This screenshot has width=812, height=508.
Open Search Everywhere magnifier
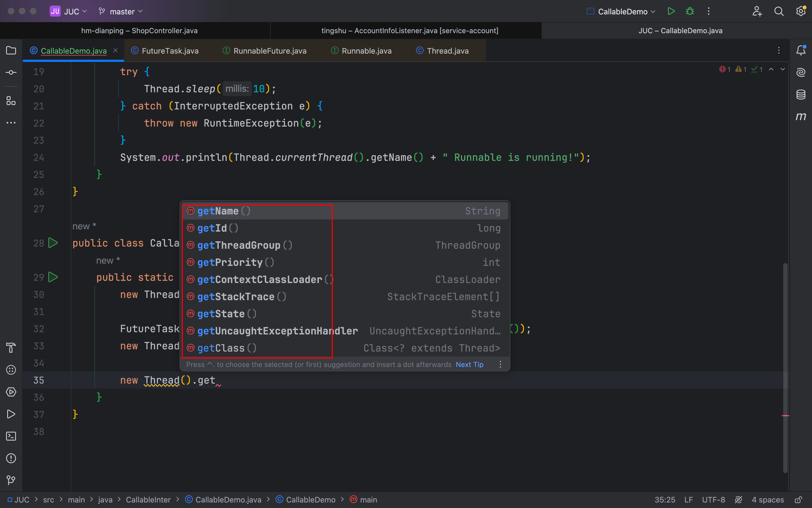click(x=779, y=11)
